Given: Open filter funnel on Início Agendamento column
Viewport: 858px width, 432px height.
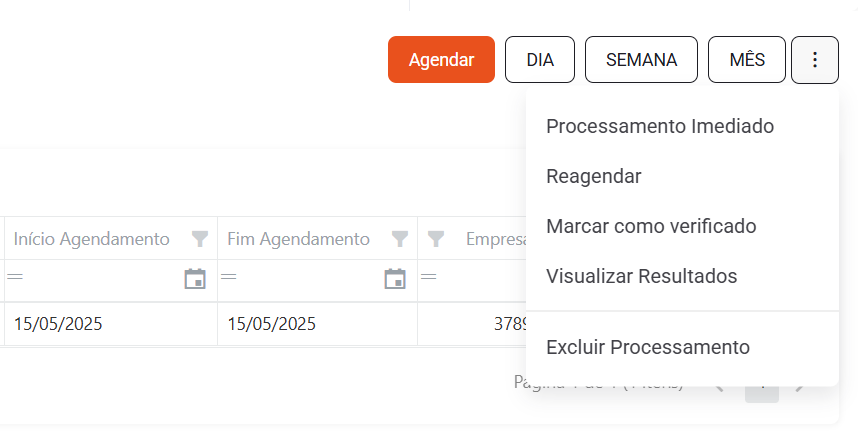Looking at the screenshot, I should coord(200,239).
